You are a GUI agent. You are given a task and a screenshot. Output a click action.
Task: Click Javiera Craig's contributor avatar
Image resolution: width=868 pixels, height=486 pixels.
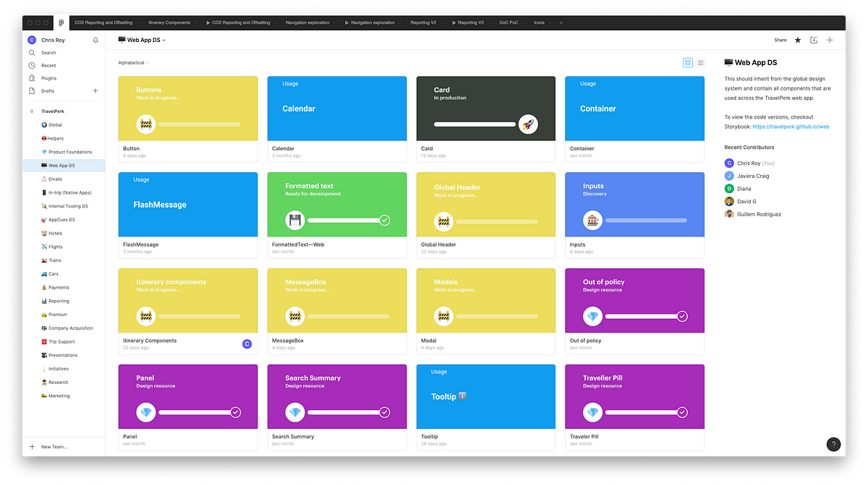(x=729, y=176)
